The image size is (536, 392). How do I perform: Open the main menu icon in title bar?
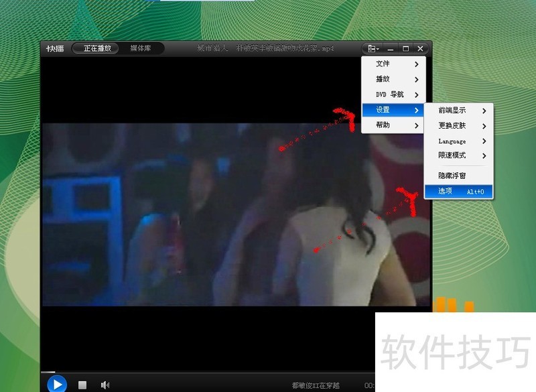click(x=372, y=48)
